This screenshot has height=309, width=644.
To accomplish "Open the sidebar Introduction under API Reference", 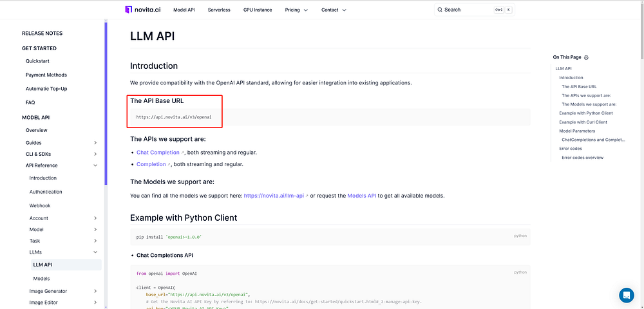I will click(43, 178).
